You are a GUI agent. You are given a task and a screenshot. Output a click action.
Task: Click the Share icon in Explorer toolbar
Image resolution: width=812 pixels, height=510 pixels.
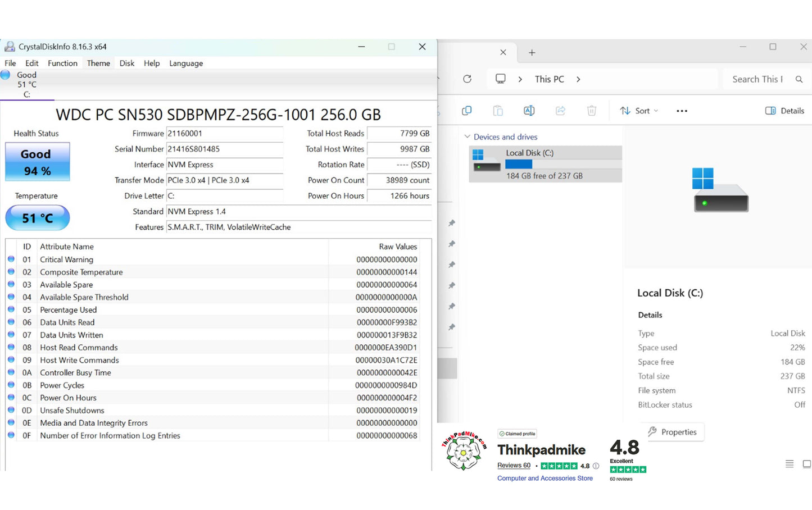click(x=560, y=111)
